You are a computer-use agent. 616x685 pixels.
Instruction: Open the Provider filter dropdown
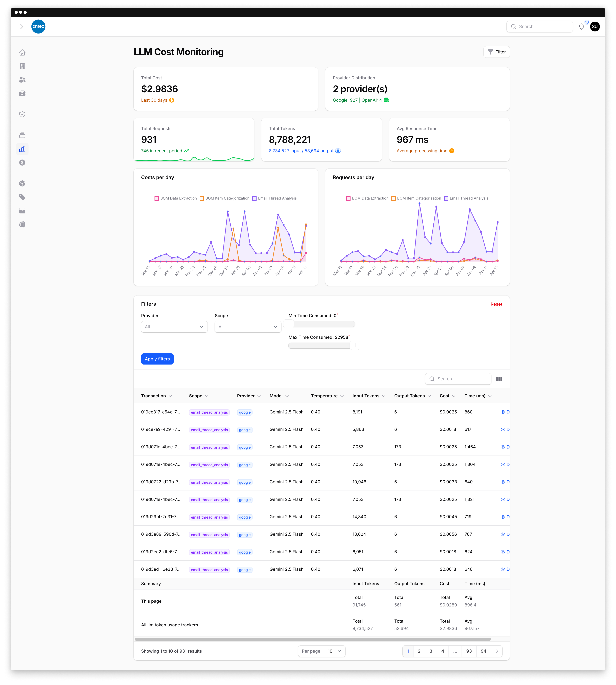pyautogui.click(x=174, y=327)
